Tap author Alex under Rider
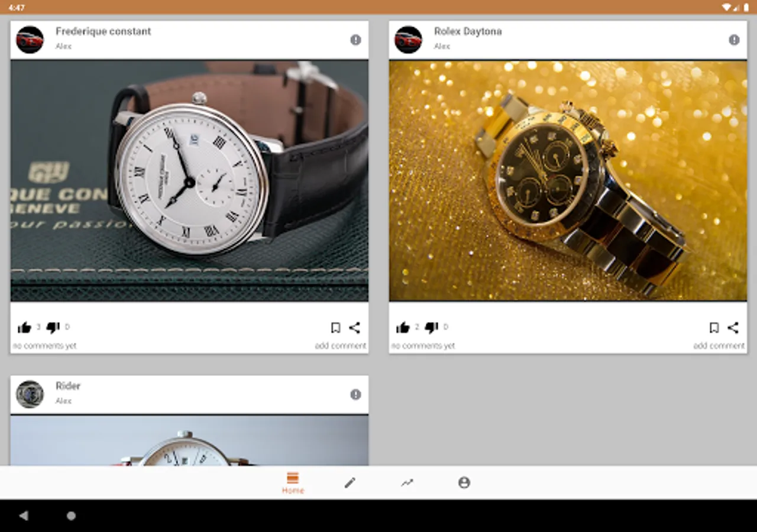 [x=63, y=401]
